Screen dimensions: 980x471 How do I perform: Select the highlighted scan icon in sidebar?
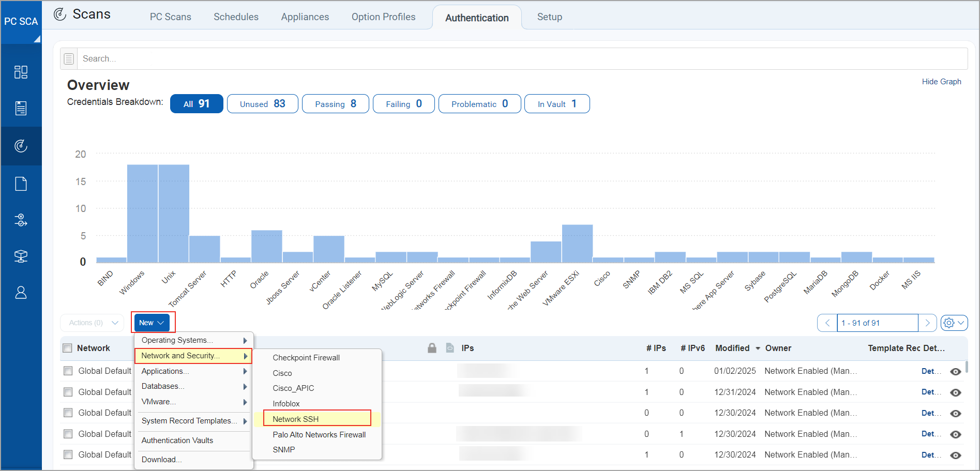pyautogui.click(x=21, y=146)
